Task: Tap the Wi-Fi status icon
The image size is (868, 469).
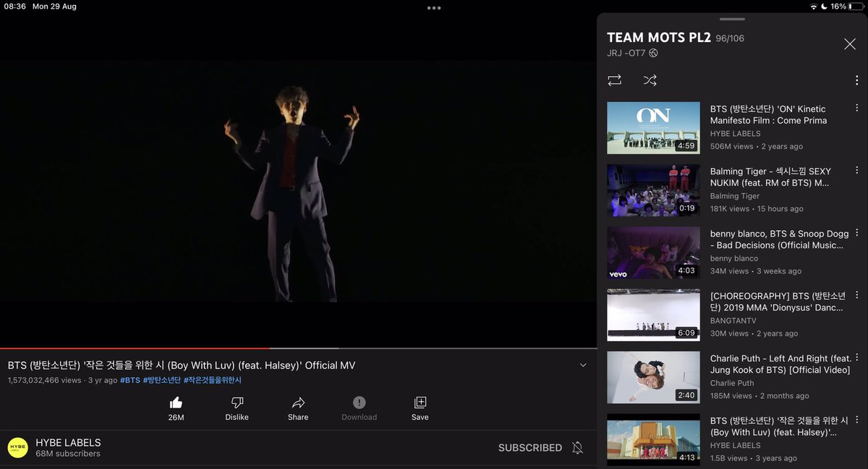Action: point(813,7)
